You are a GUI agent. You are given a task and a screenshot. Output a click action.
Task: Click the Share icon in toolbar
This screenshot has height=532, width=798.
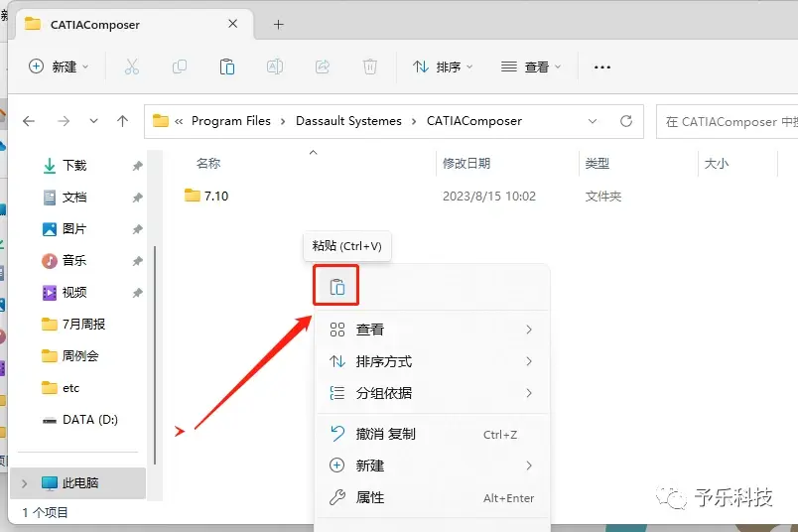(323, 66)
